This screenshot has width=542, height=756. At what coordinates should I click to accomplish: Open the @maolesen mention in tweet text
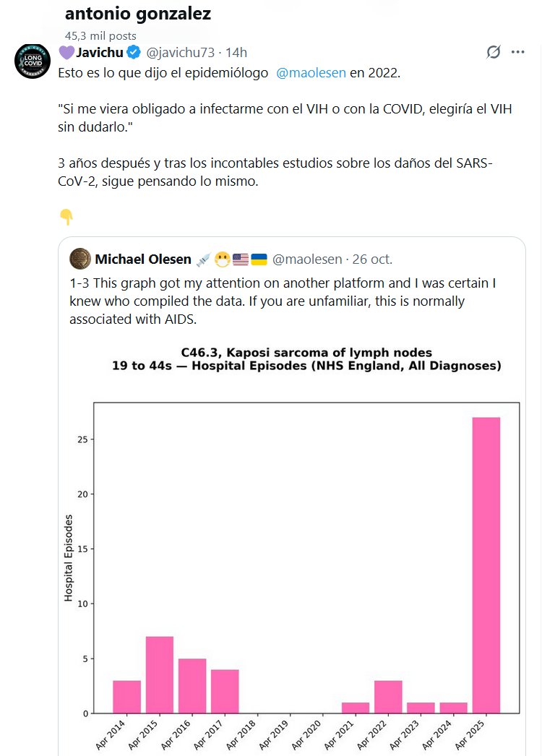tap(311, 73)
